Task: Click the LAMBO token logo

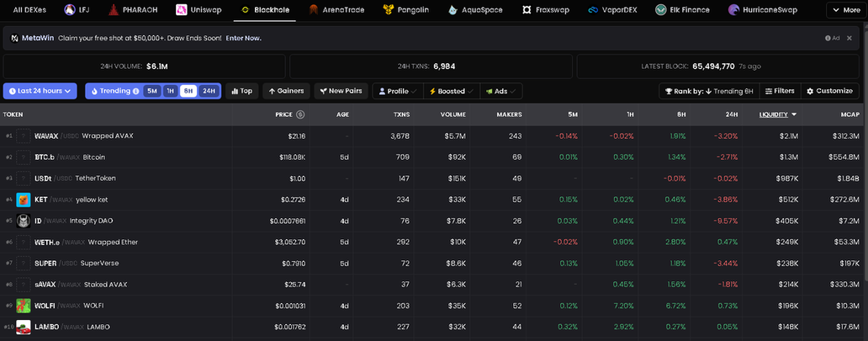Action: 24,327
